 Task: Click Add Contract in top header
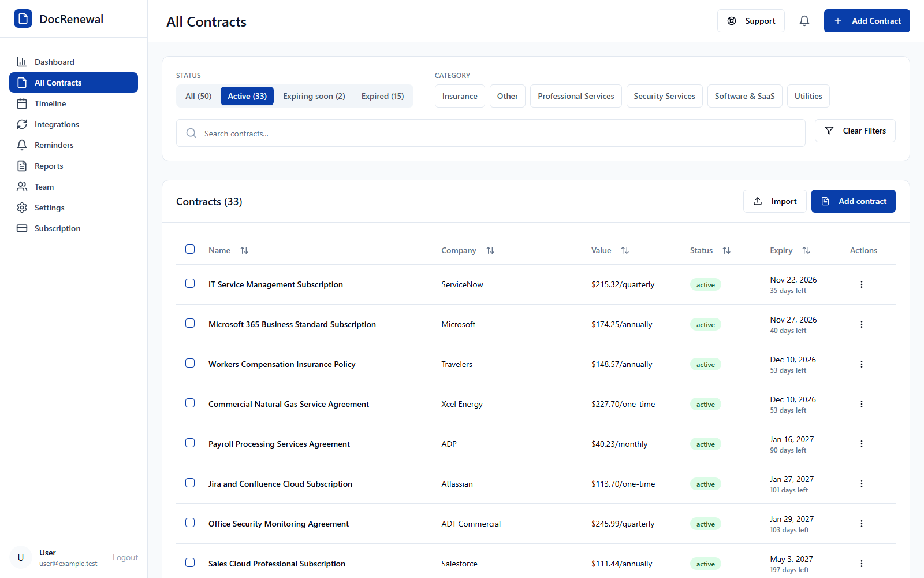867,21
